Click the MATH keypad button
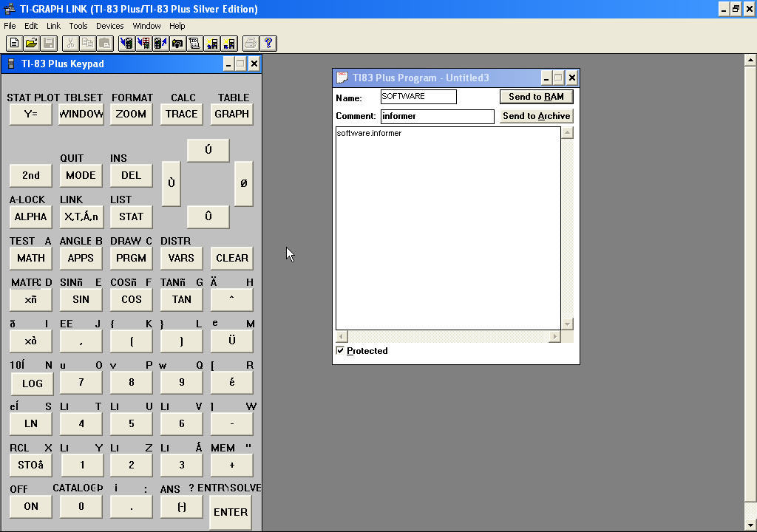 (31, 259)
